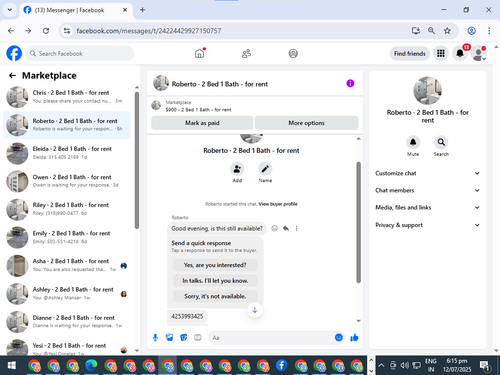Open Microsoft Edge from the taskbar

pyautogui.click(x=91, y=366)
